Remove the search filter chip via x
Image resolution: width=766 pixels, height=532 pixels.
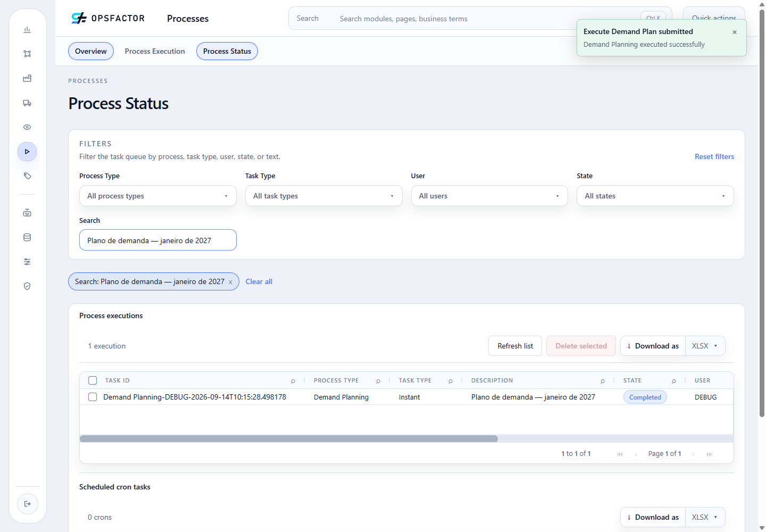(230, 282)
